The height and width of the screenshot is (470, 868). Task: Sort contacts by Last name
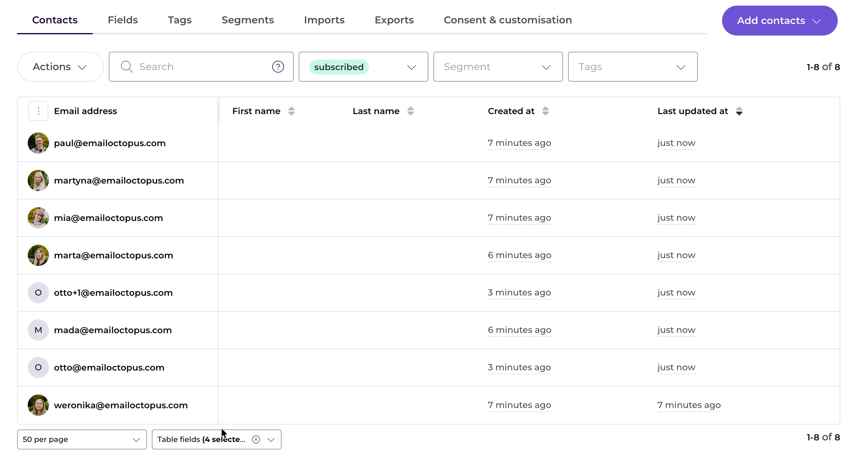[410, 111]
